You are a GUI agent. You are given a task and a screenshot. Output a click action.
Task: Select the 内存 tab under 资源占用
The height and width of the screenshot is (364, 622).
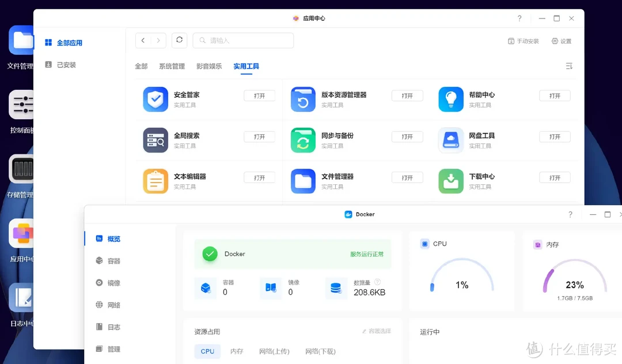point(236,351)
